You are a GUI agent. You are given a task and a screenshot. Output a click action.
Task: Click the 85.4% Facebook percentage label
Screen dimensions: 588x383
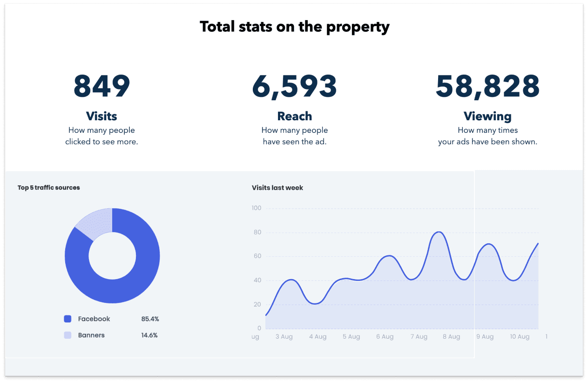[x=150, y=319]
